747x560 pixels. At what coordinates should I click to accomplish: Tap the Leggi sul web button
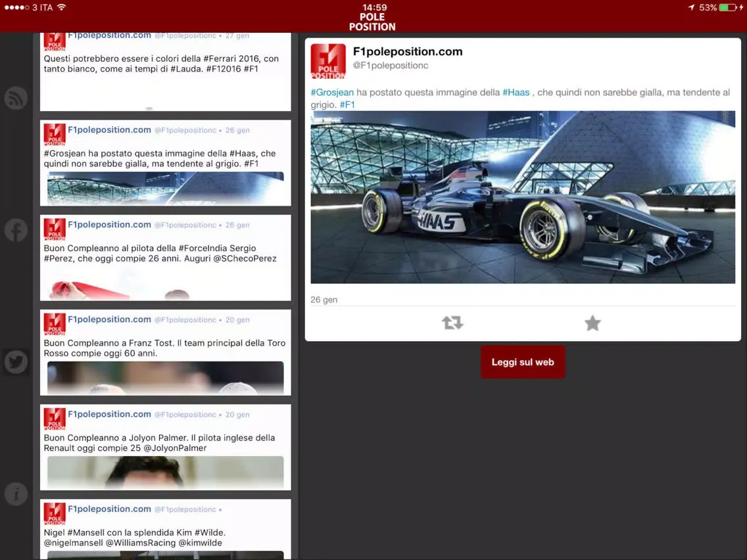(523, 362)
